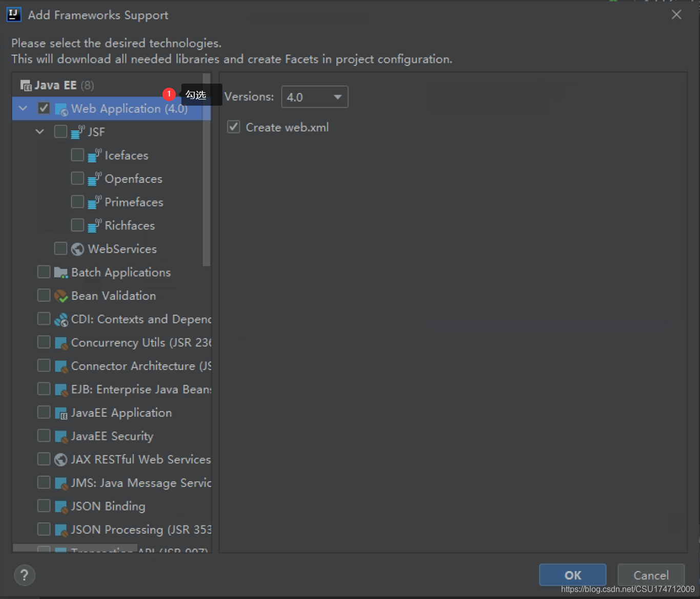The image size is (700, 599).
Task: Click the Cancel button
Action: coord(651,575)
